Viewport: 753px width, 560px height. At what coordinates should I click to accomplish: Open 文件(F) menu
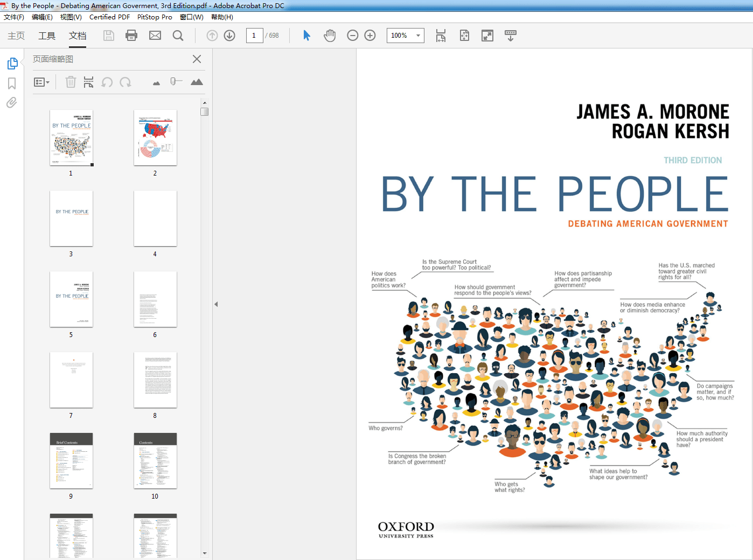(x=14, y=17)
